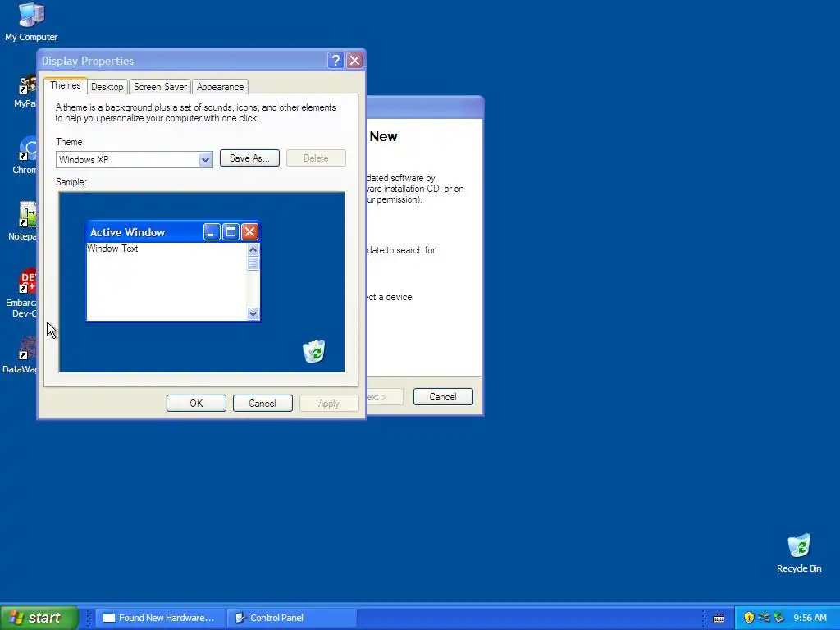
Task: Open the MyPa desktop shortcut icon
Action: click(25, 91)
